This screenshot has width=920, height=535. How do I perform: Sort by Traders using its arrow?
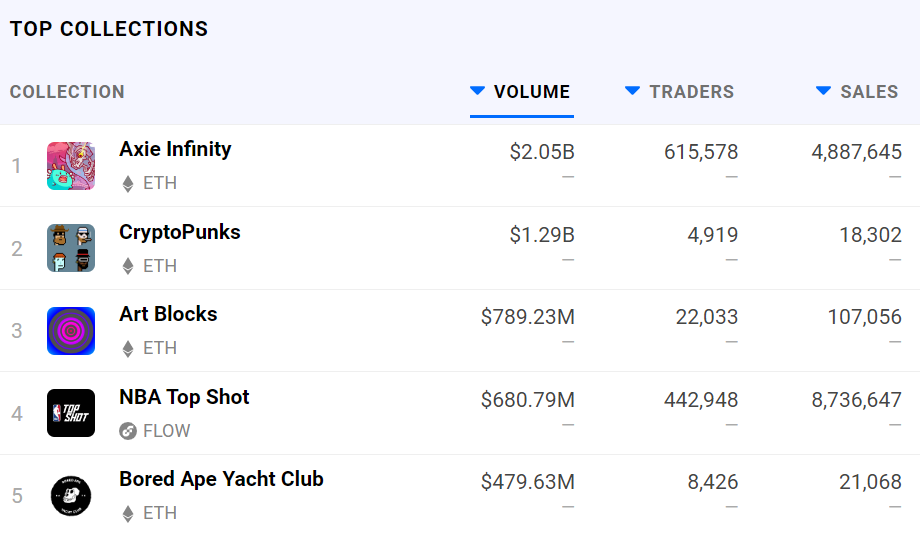[632, 91]
